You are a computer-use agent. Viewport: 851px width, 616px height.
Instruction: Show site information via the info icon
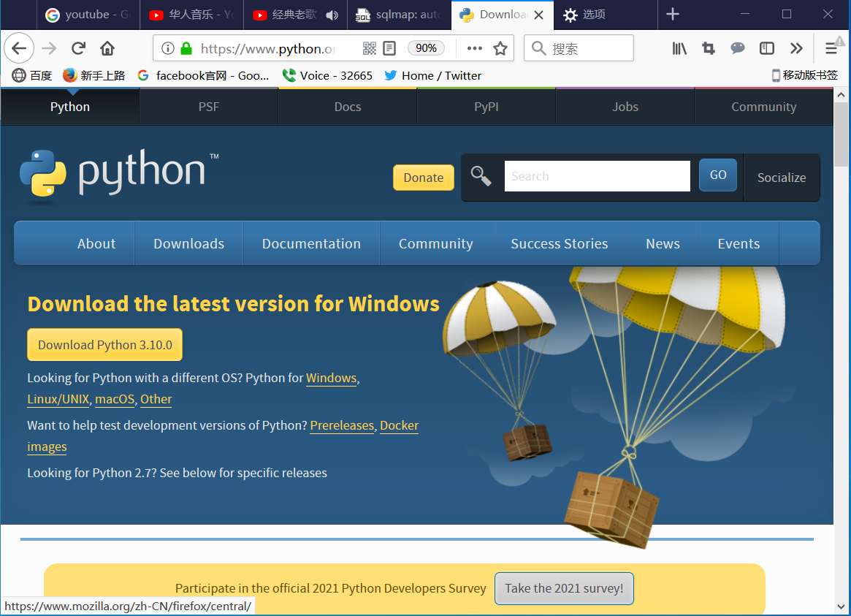pos(168,49)
